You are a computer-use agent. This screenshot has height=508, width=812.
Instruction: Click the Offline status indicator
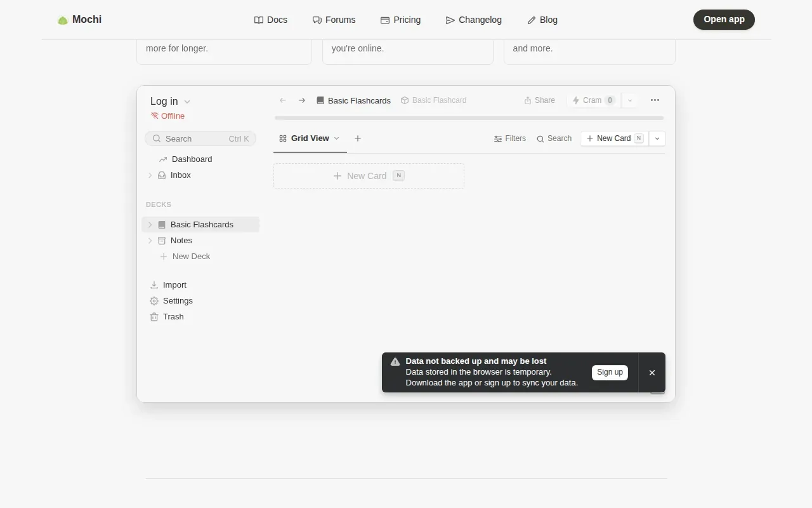point(167,116)
